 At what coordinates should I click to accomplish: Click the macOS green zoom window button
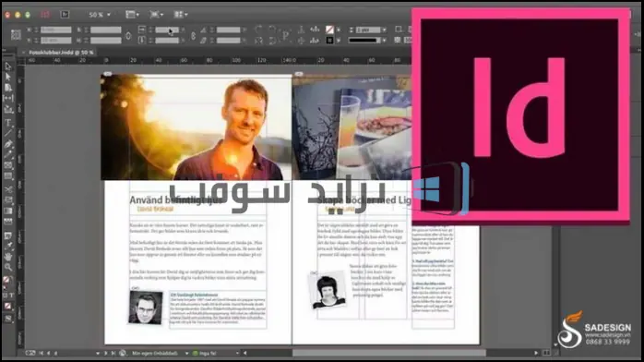28,15
